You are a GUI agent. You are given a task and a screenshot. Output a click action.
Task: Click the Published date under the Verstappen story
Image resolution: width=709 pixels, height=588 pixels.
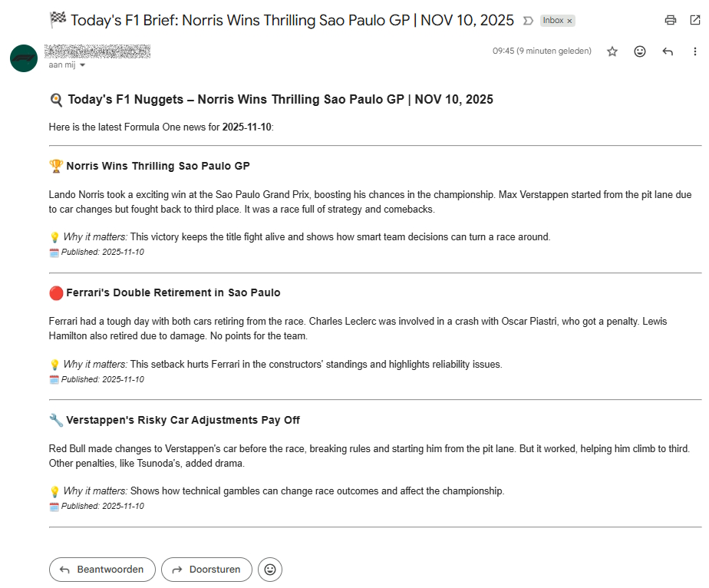pos(103,506)
